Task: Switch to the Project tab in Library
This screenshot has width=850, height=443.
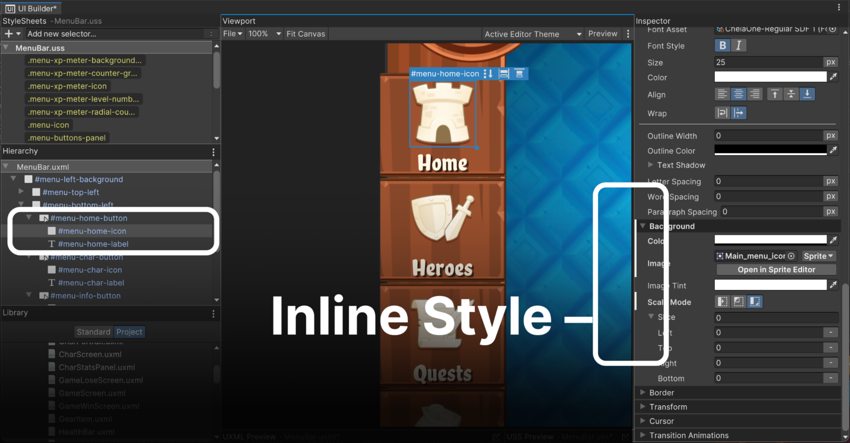Action: 129,332
